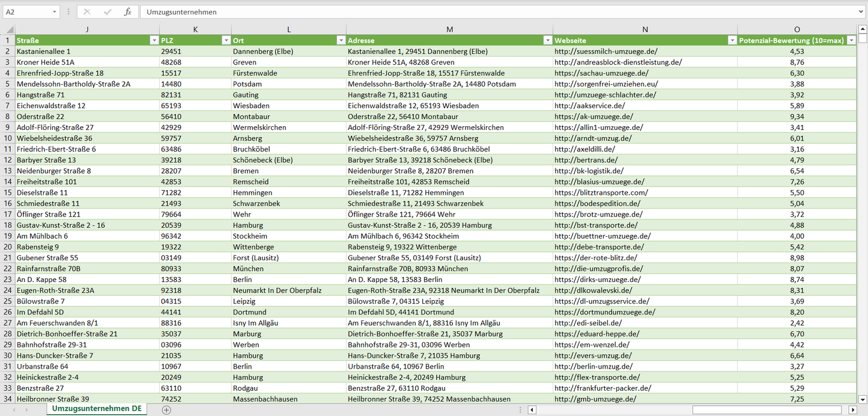868x416 pixels.
Task: Click the Cancel X icon in formula bar
Action: coord(87,12)
